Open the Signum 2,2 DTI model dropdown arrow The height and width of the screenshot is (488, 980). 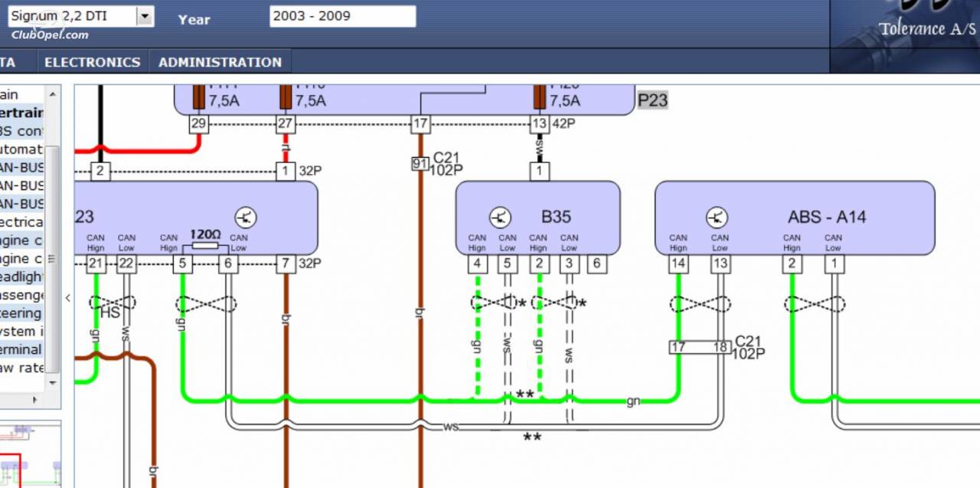(145, 16)
